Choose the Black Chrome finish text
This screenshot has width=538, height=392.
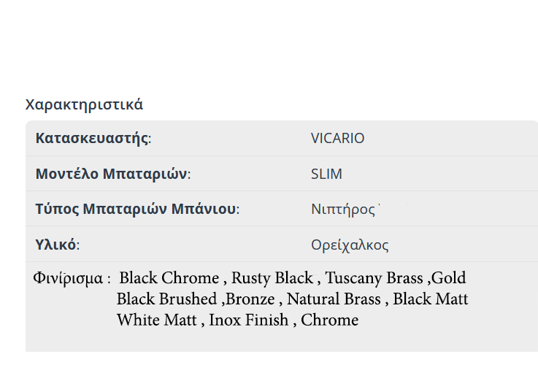(169, 278)
